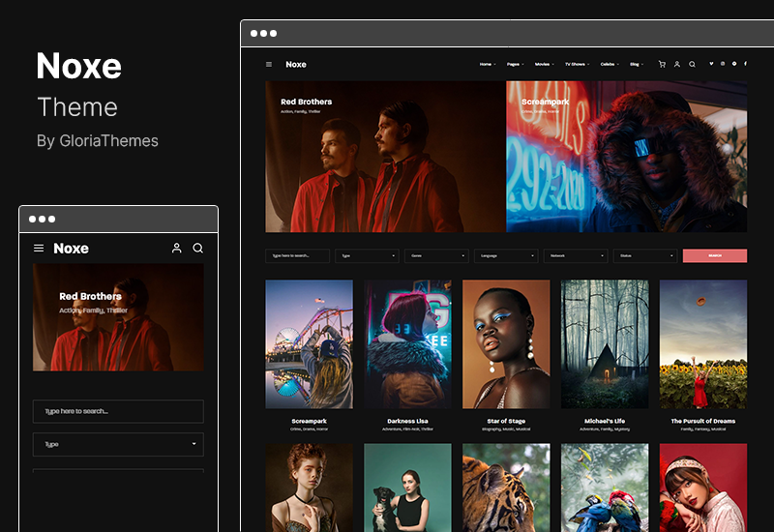Open Red Brothers hero slide in desktop preview
Screen dimensions: 774x532
click(x=385, y=157)
